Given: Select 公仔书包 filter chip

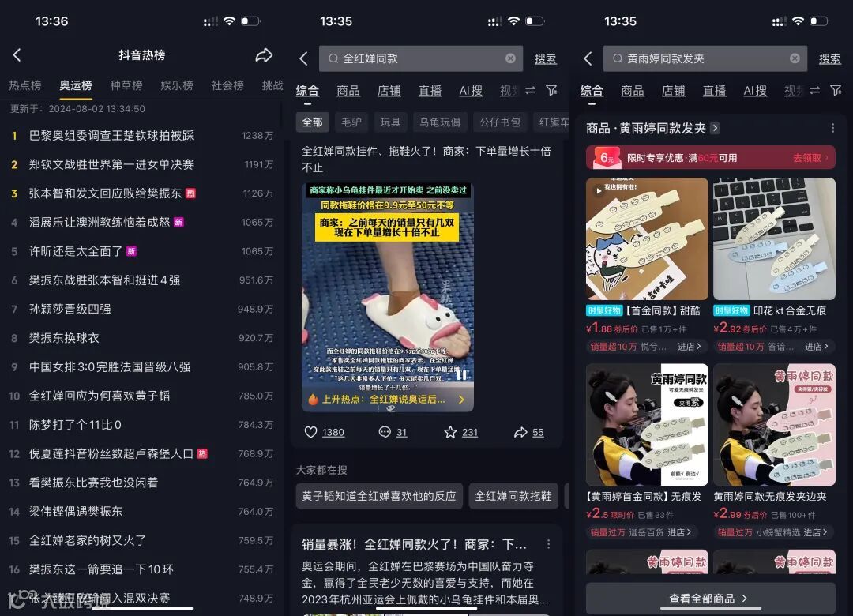Looking at the screenshot, I should tap(499, 122).
